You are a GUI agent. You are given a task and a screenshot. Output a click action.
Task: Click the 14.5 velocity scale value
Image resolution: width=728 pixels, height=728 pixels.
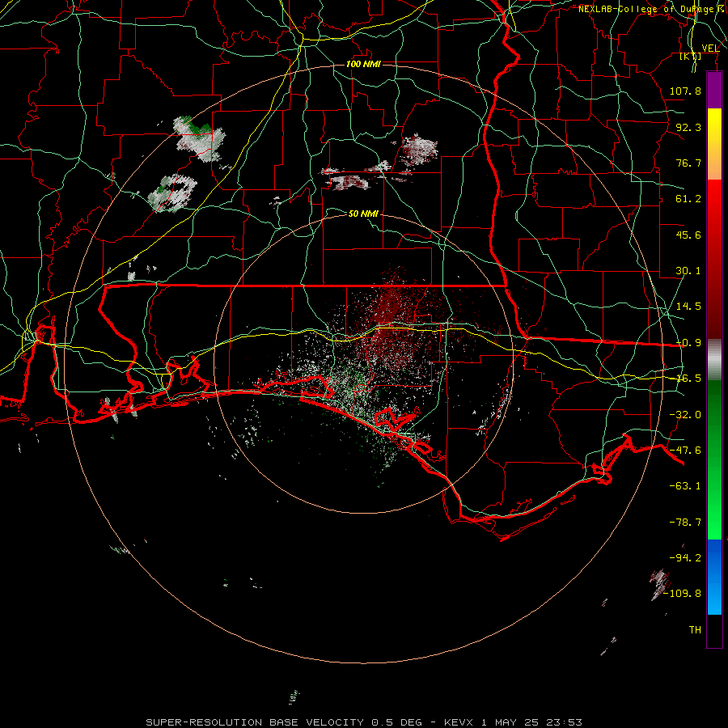688,307
